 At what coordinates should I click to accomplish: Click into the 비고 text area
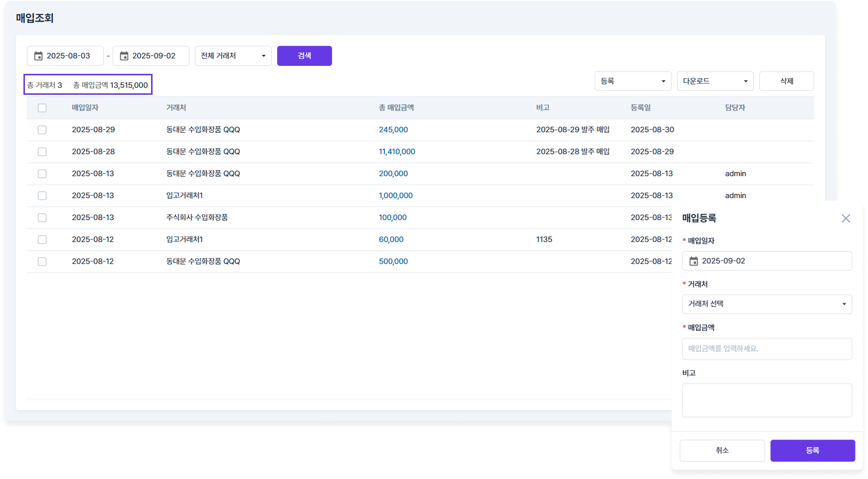[x=766, y=400]
